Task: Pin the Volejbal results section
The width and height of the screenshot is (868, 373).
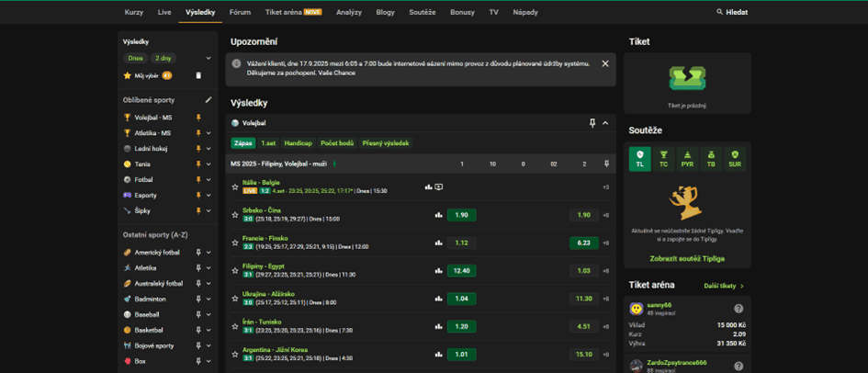Action: (x=592, y=123)
